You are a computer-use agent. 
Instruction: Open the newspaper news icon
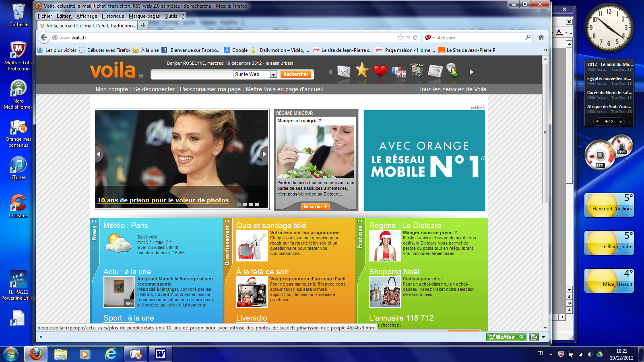(x=435, y=71)
